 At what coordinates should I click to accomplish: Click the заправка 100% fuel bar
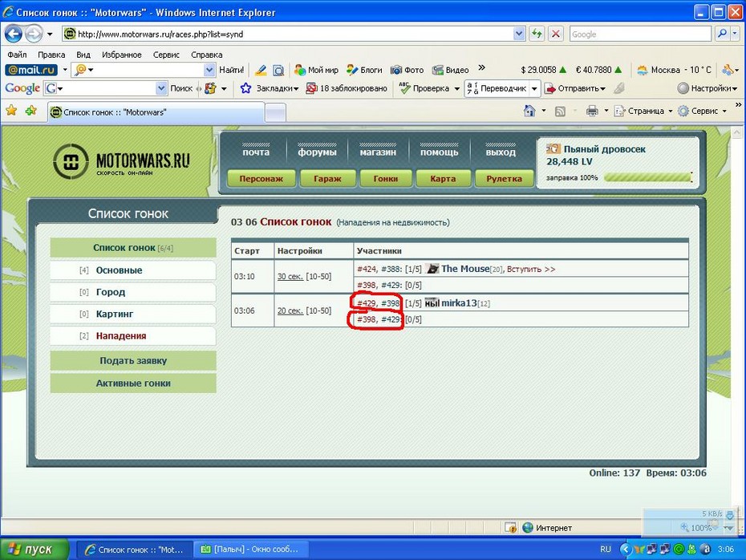coord(647,177)
